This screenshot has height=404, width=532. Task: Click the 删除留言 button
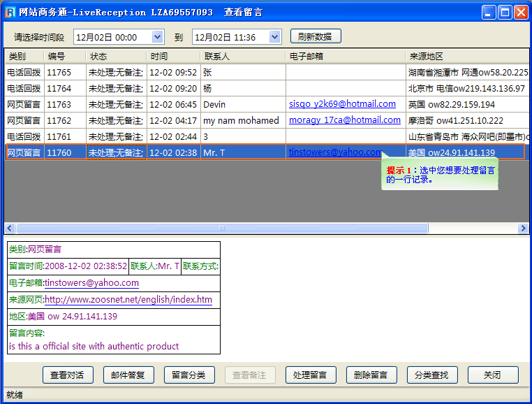(x=371, y=375)
